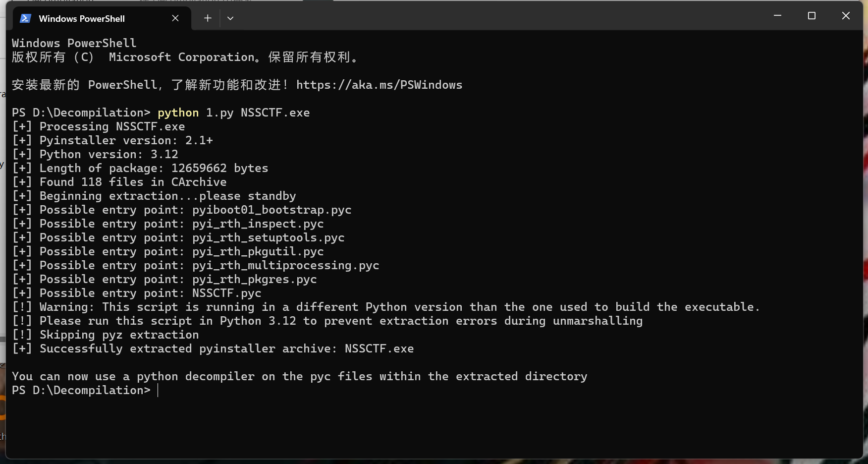This screenshot has height=464, width=868.
Task: Click the "Found 118 files in CArchive" line
Action: [133, 182]
